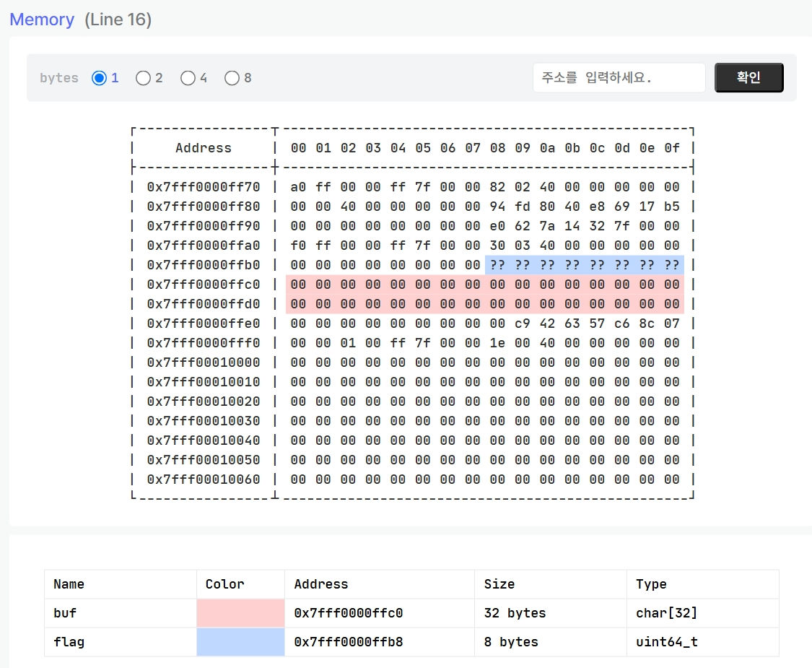This screenshot has width=812, height=668.
Task: Click the a0 byte in ff70 row
Action: pyautogui.click(x=298, y=187)
